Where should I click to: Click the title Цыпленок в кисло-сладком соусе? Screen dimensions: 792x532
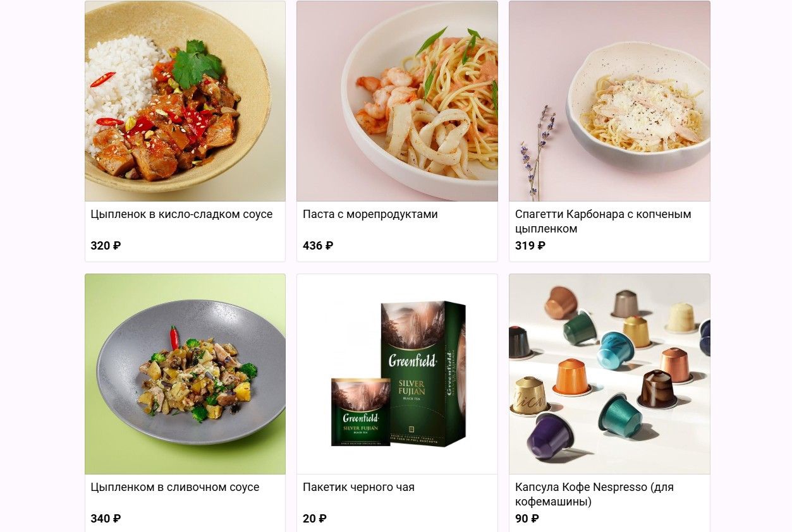click(181, 214)
